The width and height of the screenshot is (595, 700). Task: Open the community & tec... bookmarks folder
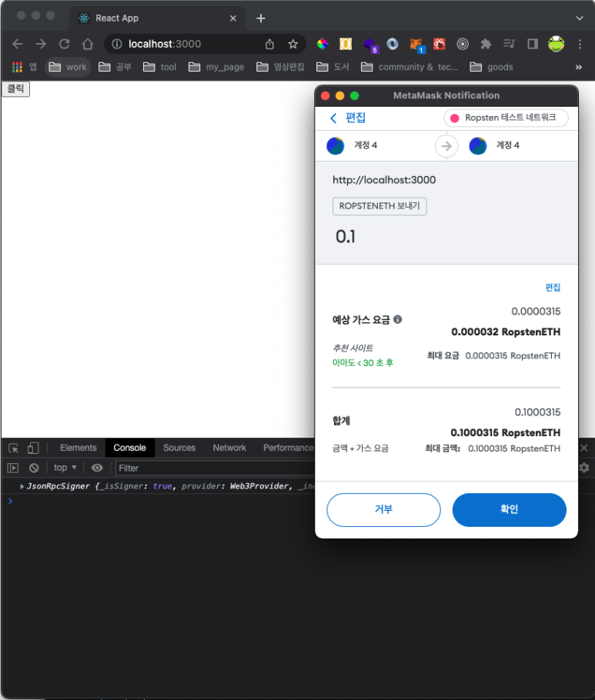[409, 67]
